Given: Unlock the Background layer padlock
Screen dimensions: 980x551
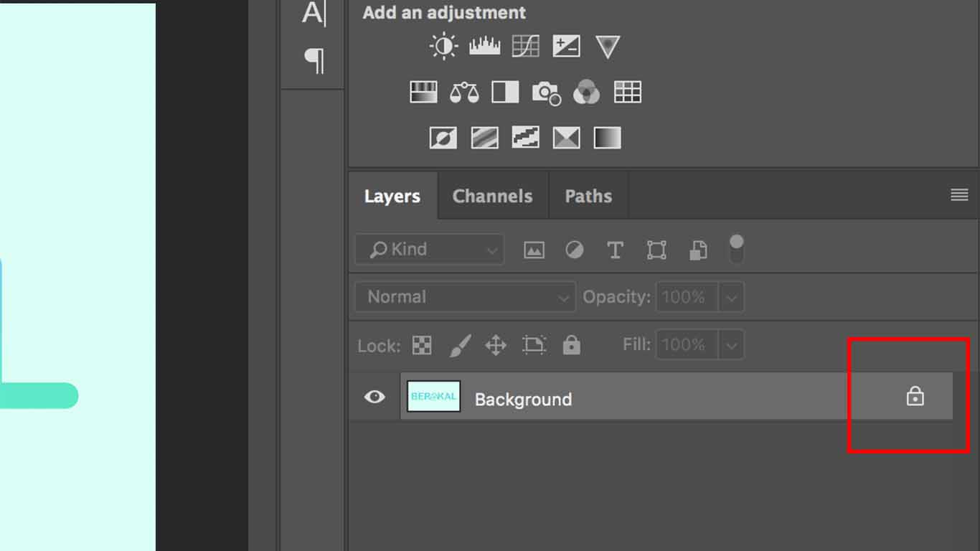Looking at the screenshot, I should pyautogui.click(x=915, y=396).
